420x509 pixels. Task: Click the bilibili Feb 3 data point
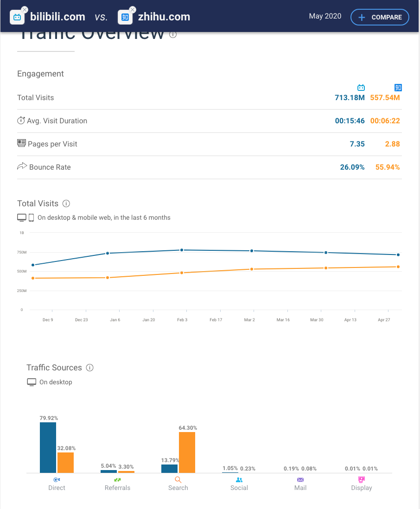(182, 250)
